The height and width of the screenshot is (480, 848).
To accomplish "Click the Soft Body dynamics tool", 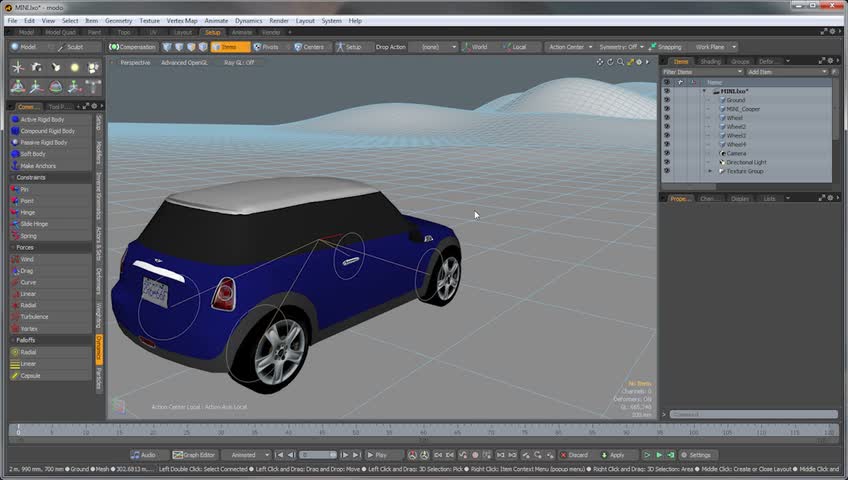I will click(x=33, y=154).
